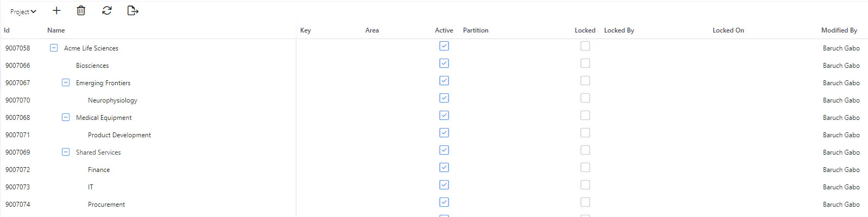The height and width of the screenshot is (217, 868).
Task: Select the Product Development tree item
Action: click(119, 135)
